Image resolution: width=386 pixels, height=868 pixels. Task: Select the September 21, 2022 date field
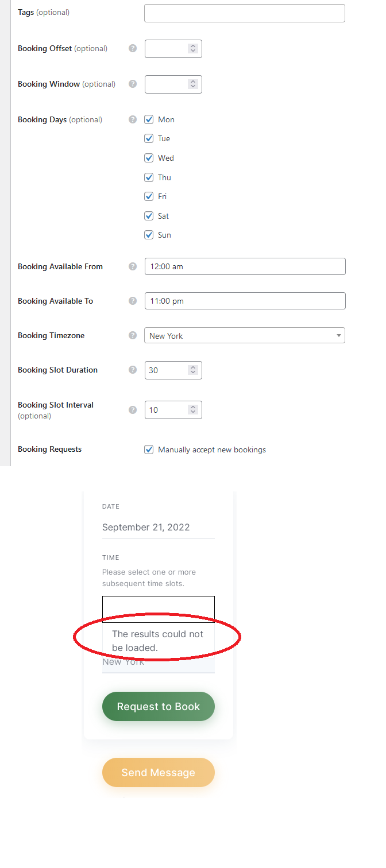pyautogui.click(x=159, y=527)
